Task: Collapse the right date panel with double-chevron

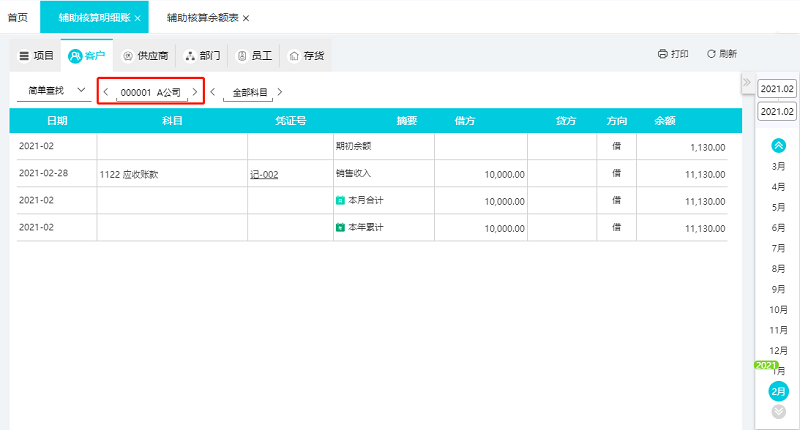Action: [x=747, y=82]
